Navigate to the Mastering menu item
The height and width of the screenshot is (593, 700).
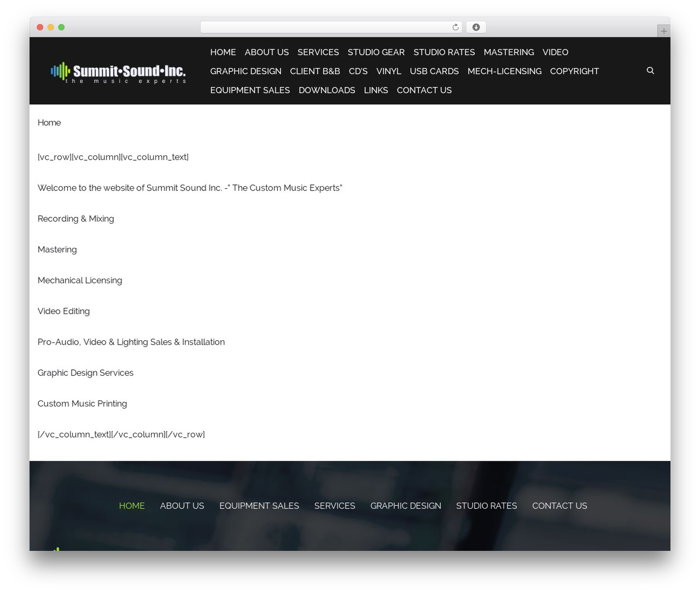(x=509, y=52)
